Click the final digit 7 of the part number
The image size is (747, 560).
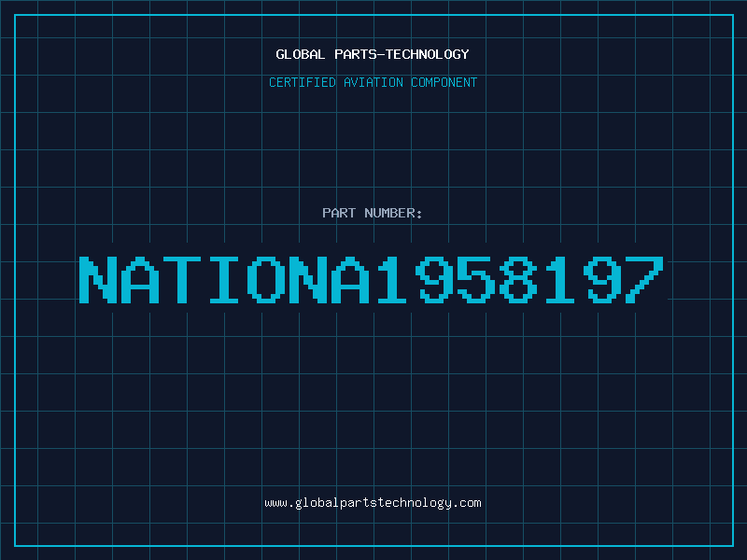click(643, 280)
